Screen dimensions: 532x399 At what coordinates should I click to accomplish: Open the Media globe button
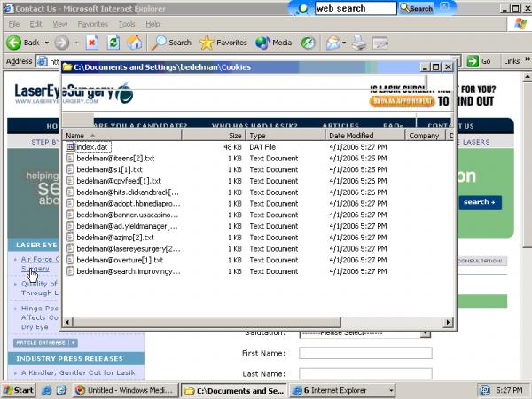(x=273, y=43)
